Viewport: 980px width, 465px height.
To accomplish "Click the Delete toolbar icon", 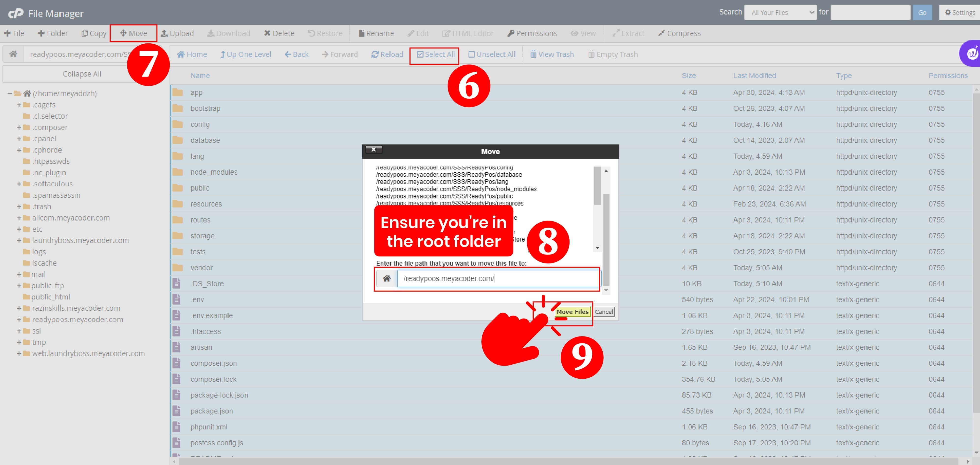I will (267, 33).
